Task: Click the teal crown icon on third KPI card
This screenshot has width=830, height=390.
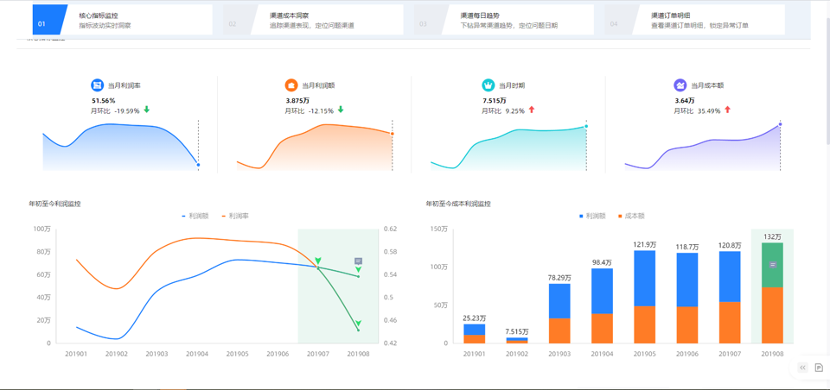Action: pyautogui.click(x=488, y=85)
